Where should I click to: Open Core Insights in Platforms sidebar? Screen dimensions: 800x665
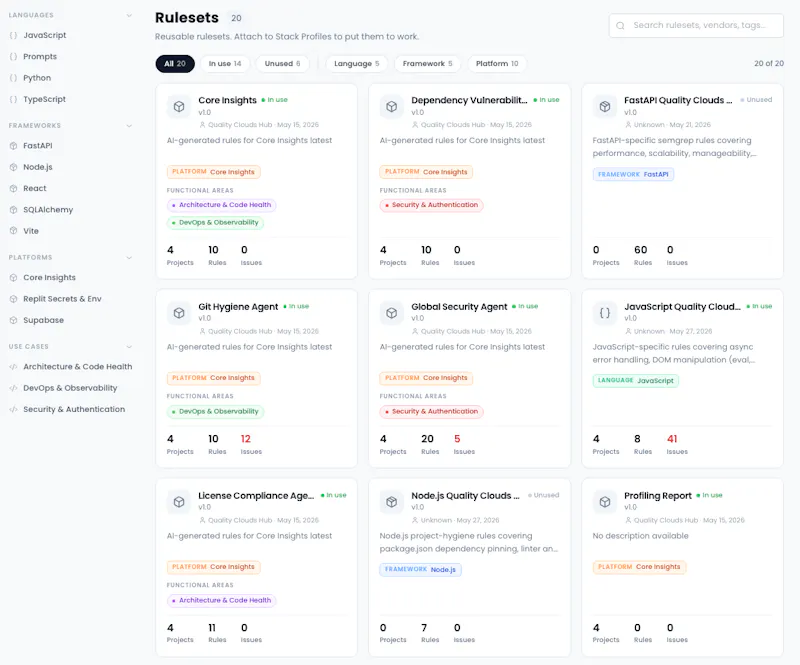pyautogui.click(x=49, y=278)
